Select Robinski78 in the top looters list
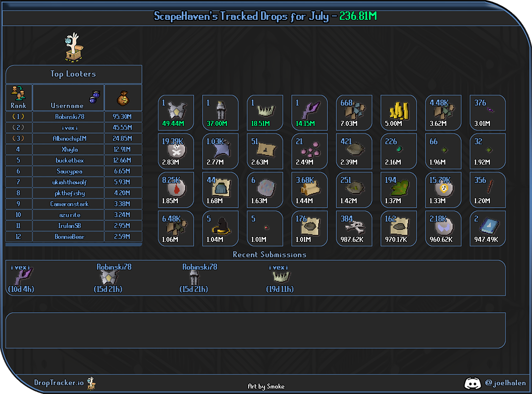 click(69, 117)
